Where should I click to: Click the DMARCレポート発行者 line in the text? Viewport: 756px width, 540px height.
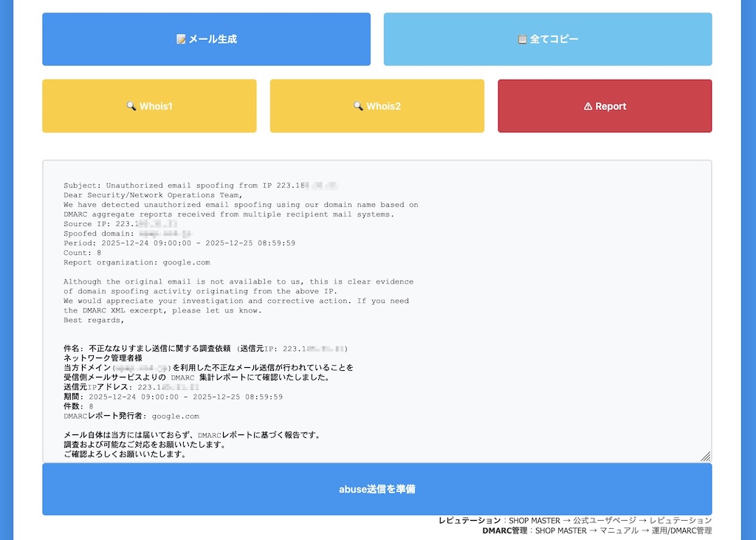point(131,416)
